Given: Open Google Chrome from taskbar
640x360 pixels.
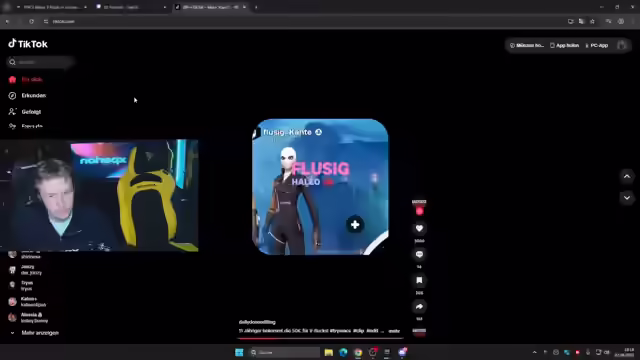Looking at the screenshot, I should [x=358, y=352].
